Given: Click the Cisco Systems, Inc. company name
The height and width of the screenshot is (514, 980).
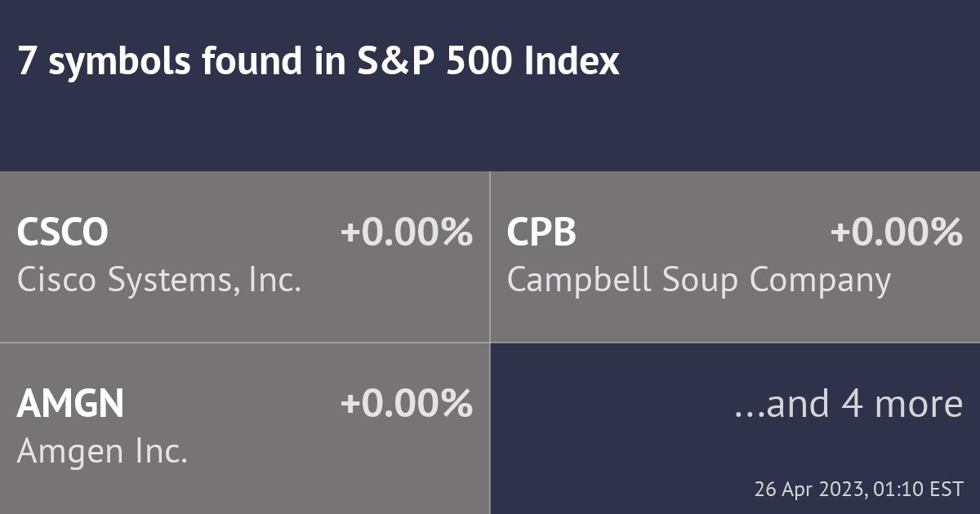Looking at the screenshot, I should 159,281.
